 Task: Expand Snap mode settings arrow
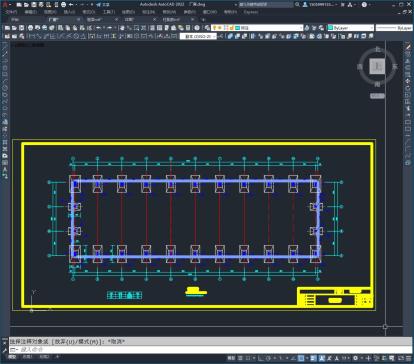click(x=253, y=358)
